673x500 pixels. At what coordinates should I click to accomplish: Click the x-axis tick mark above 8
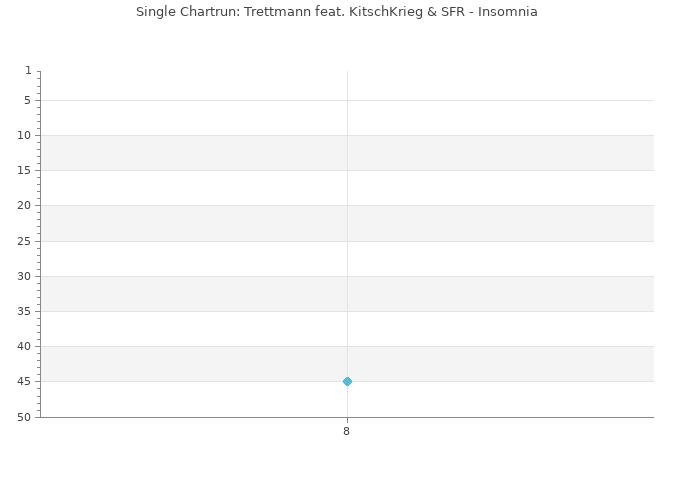point(347,420)
